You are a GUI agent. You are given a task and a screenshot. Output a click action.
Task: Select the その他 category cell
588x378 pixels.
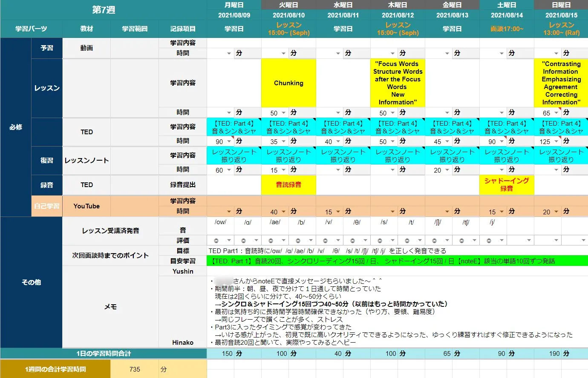click(x=31, y=282)
